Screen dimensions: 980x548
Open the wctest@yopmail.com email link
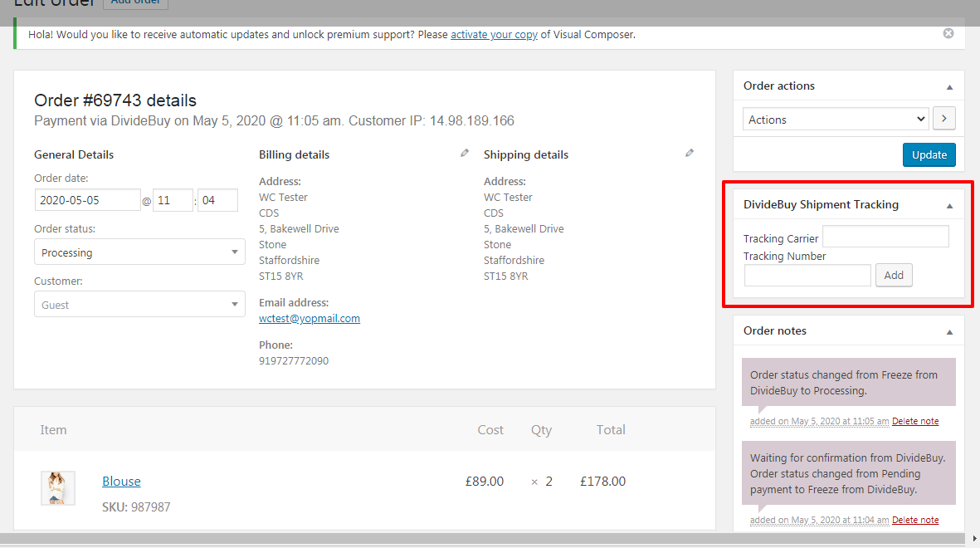click(310, 318)
